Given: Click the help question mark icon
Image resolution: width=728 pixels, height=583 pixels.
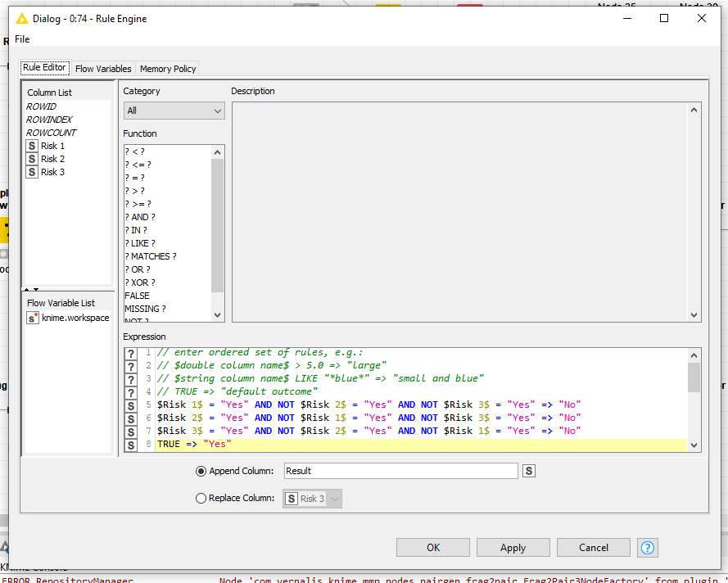Looking at the screenshot, I should [x=647, y=548].
